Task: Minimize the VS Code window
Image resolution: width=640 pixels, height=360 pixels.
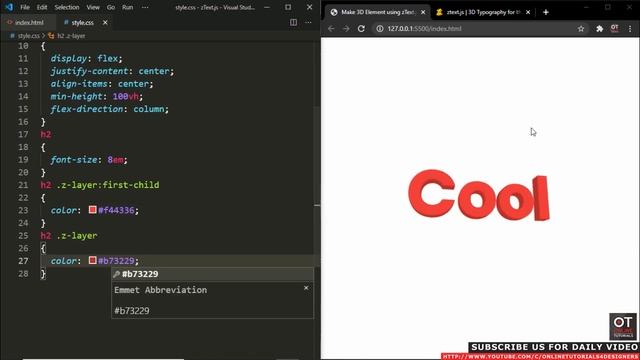Action: tap(267, 7)
